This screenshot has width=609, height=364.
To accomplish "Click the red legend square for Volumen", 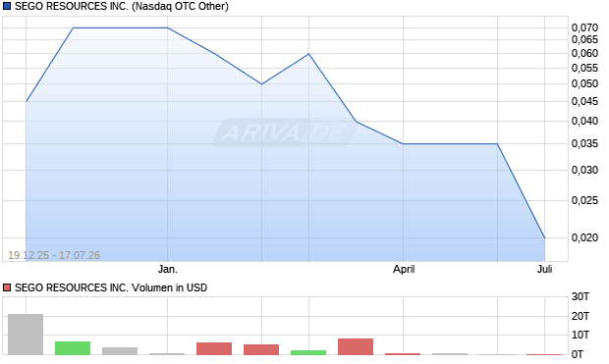I will click(7, 287).
